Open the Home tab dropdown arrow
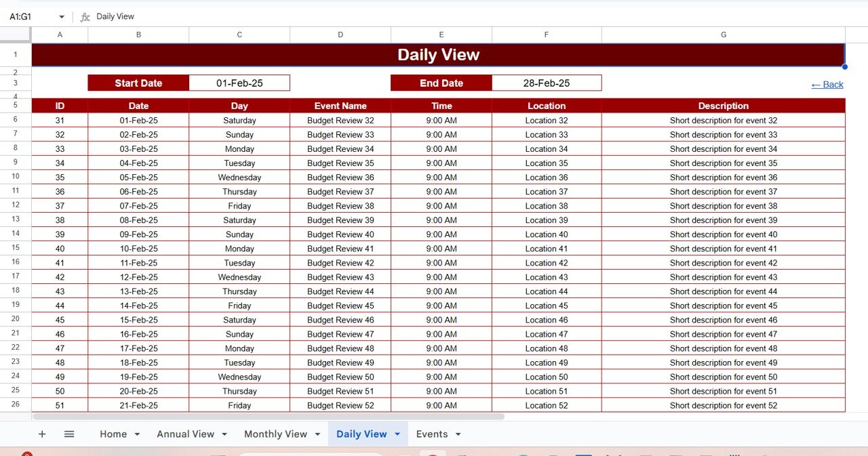The width and height of the screenshot is (868, 456). [x=137, y=434]
